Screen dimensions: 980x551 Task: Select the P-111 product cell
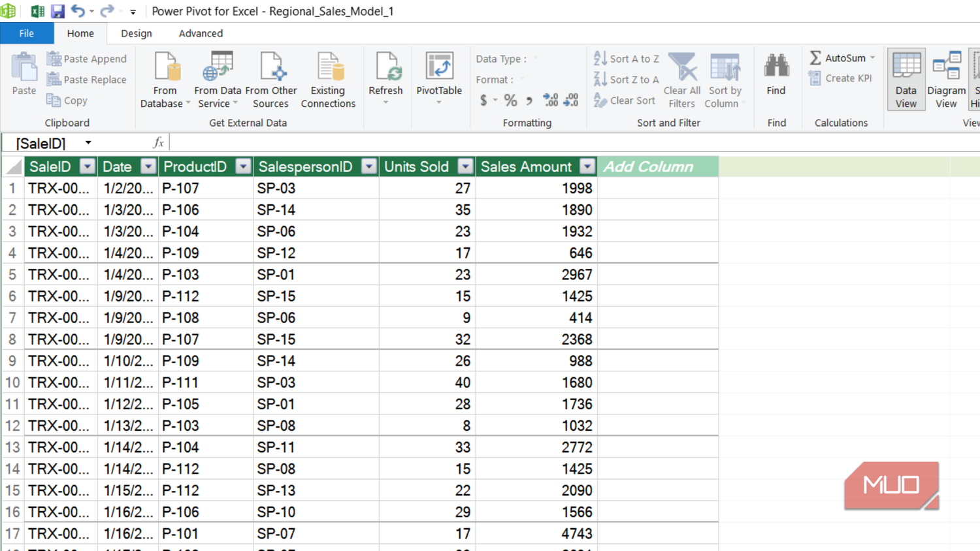pyautogui.click(x=206, y=383)
